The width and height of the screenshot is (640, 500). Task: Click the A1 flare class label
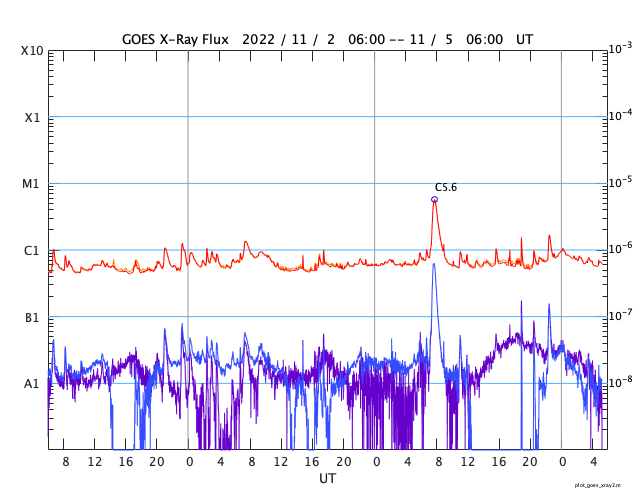point(32,384)
